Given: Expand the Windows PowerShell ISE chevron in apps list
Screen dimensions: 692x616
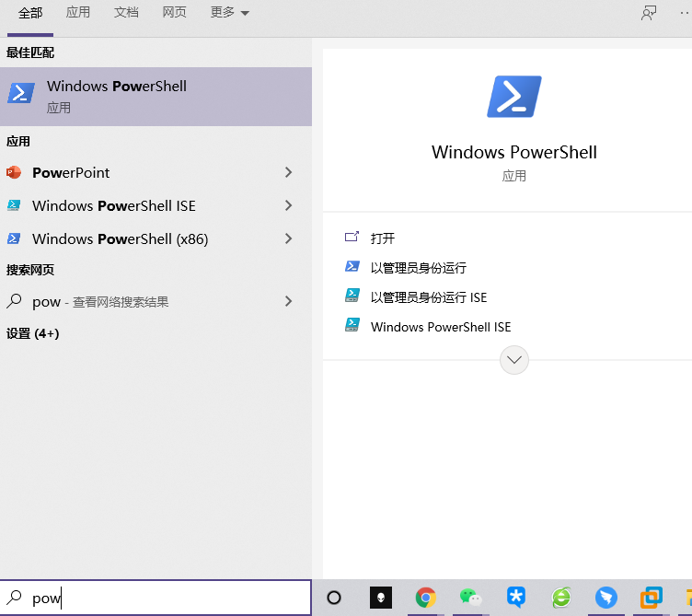Looking at the screenshot, I should [289, 205].
